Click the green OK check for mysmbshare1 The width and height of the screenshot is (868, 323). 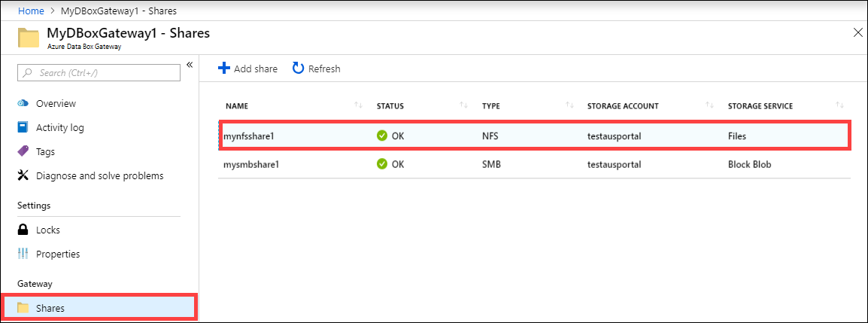pyautogui.click(x=381, y=165)
